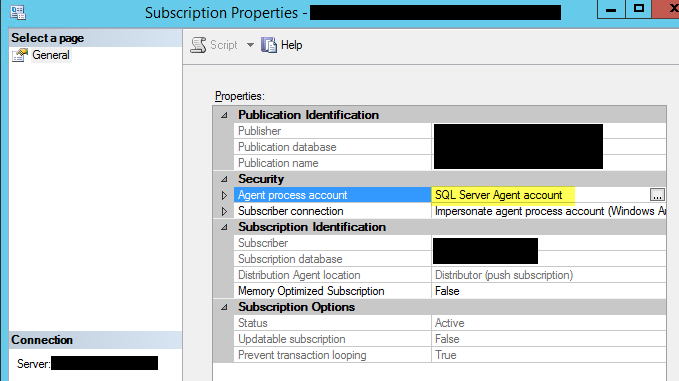The image size is (679, 381).
Task: Select the Publication database property row
Action: tap(333, 147)
